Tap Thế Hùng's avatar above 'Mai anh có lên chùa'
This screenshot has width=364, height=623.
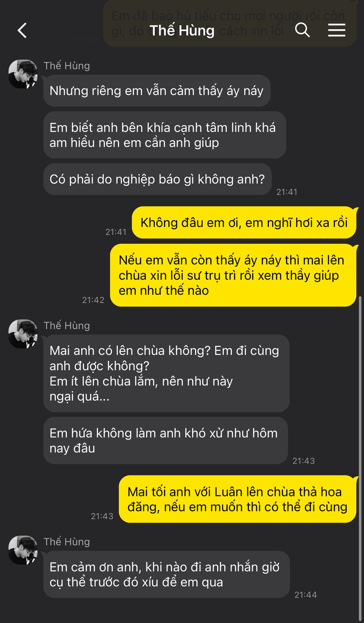[x=23, y=334]
